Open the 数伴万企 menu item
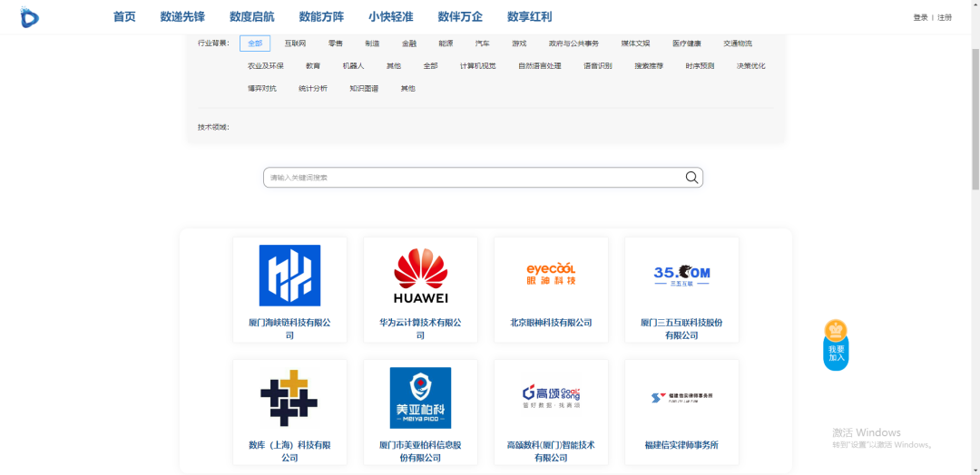 (460, 17)
